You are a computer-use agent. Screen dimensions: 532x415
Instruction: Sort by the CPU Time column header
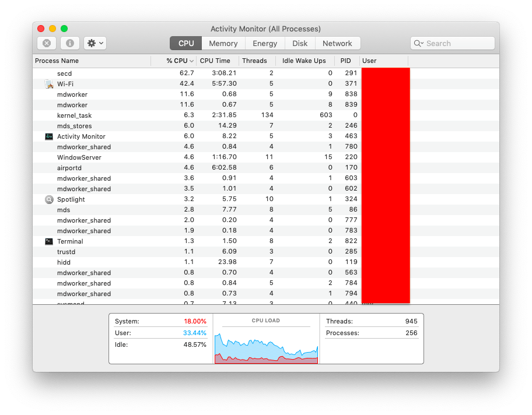pyautogui.click(x=218, y=61)
